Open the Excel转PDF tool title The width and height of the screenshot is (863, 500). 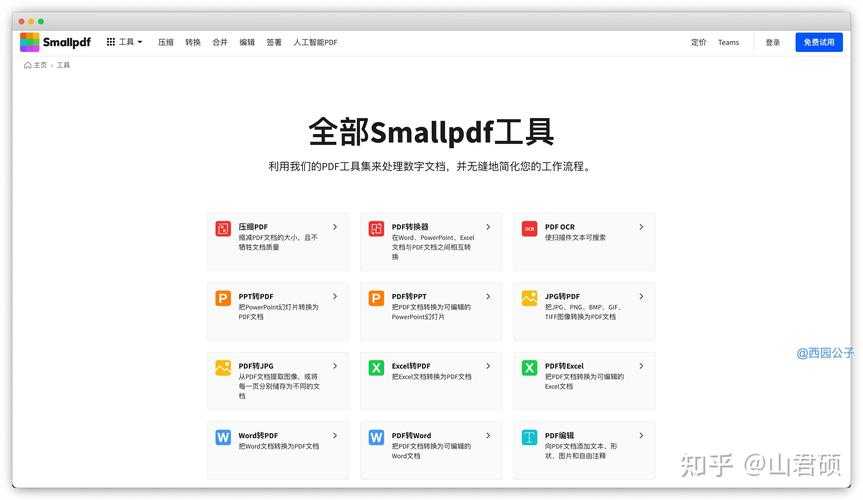(x=411, y=366)
